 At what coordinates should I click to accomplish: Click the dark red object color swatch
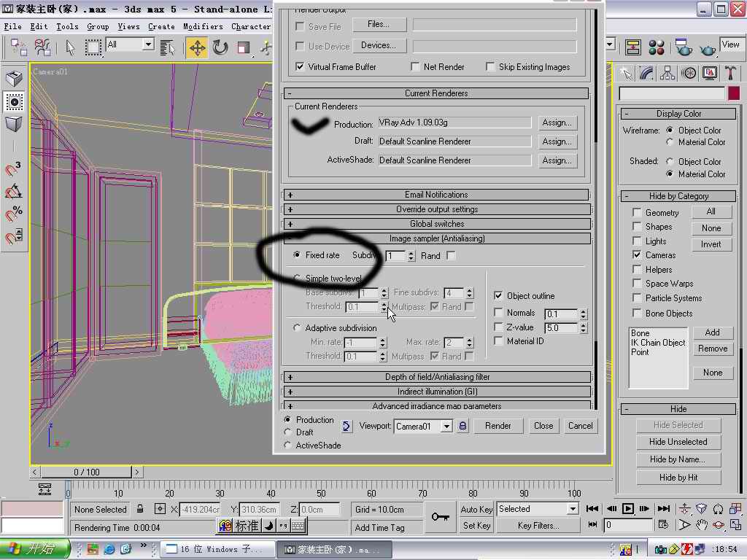[733, 93]
